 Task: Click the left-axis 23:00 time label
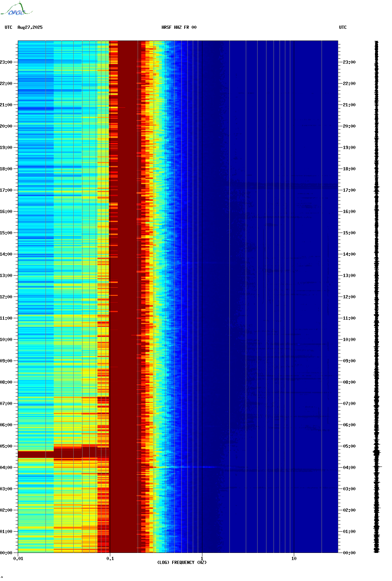coord(6,62)
